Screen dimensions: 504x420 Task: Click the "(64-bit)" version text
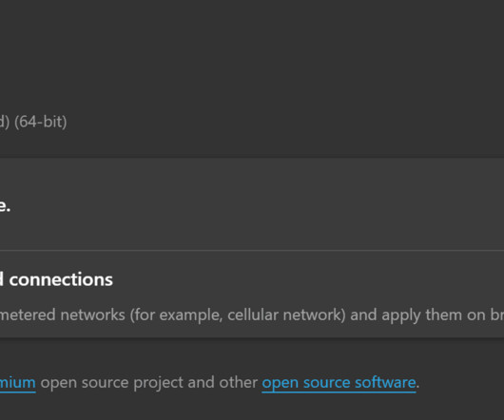(41, 122)
